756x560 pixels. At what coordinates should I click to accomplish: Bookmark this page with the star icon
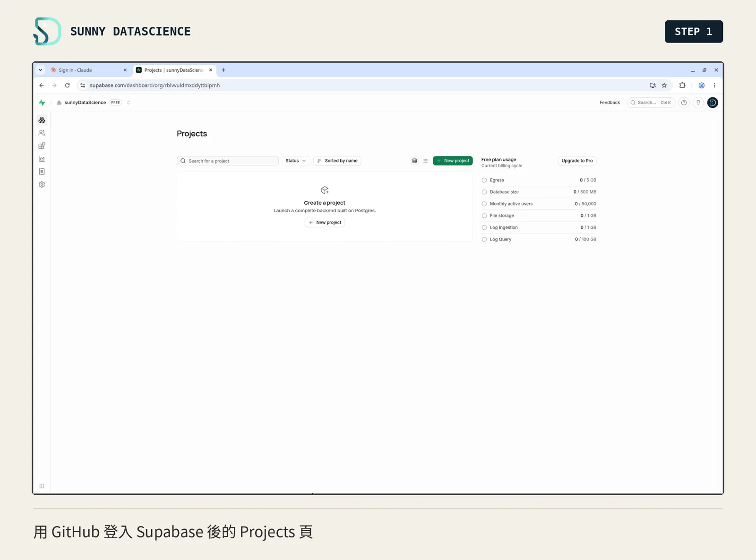664,86
